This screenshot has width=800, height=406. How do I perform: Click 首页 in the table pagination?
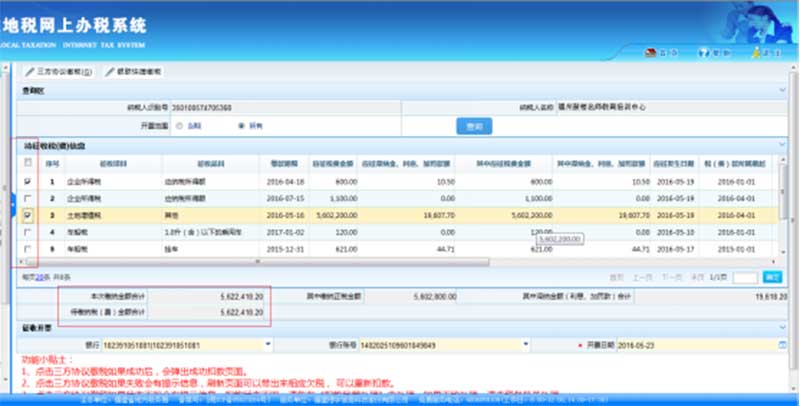(617, 276)
